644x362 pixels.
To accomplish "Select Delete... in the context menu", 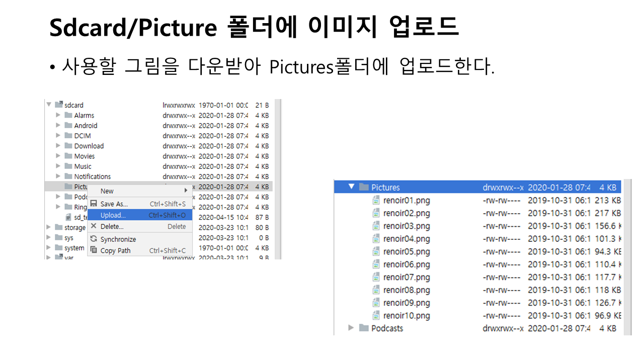I will [x=112, y=227].
